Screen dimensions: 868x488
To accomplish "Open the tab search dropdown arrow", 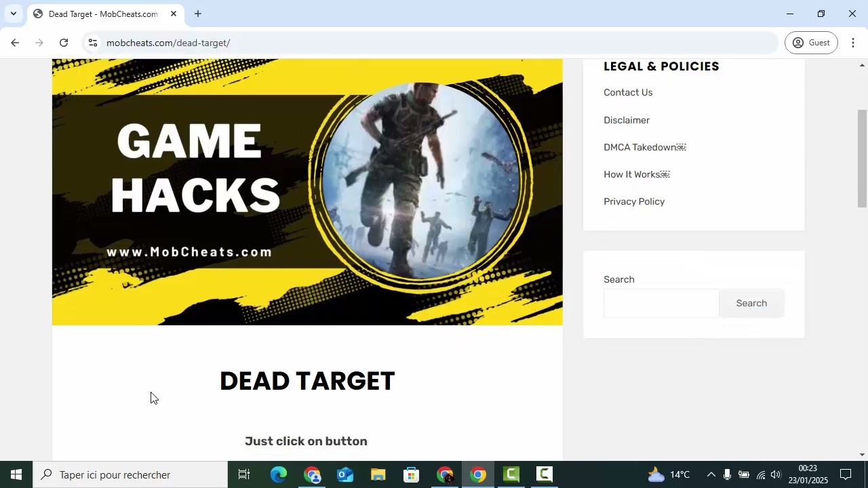I will (x=13, y=14).
